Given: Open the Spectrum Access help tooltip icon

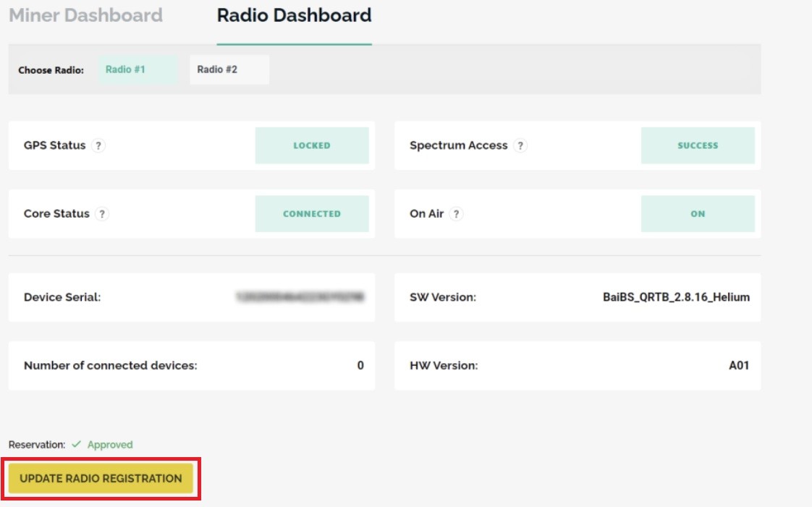Looking at the screenshot, I should [x=520, y=145].
